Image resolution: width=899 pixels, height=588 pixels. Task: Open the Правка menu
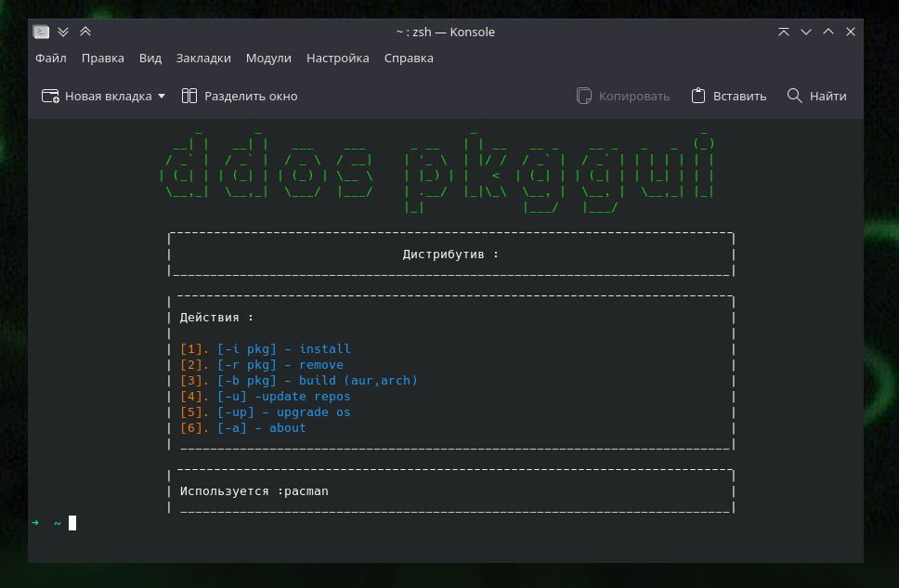[102, 58]
